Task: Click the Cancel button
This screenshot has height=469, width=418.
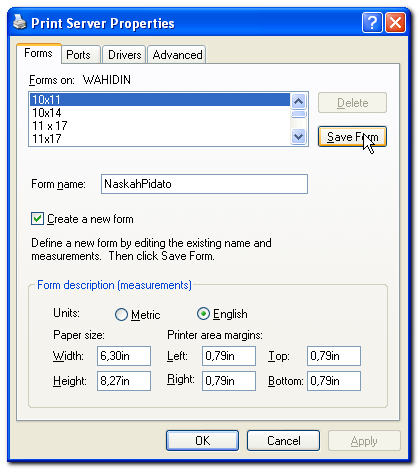Action: point(283,440)
